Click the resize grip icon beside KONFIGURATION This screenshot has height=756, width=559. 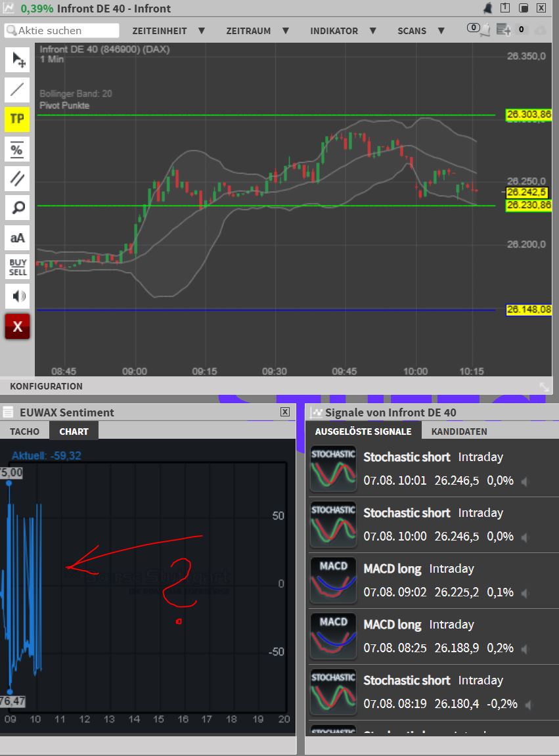(x=544, y=387)
